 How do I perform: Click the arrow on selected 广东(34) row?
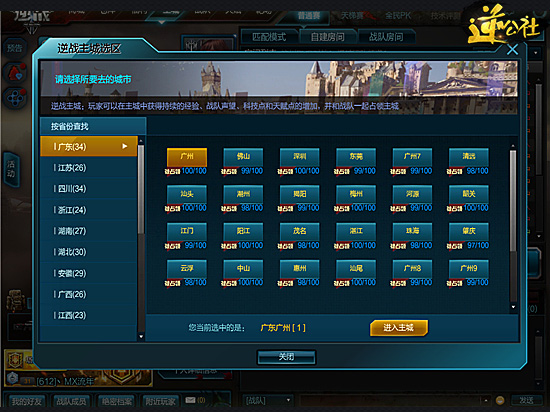[125, 146]
